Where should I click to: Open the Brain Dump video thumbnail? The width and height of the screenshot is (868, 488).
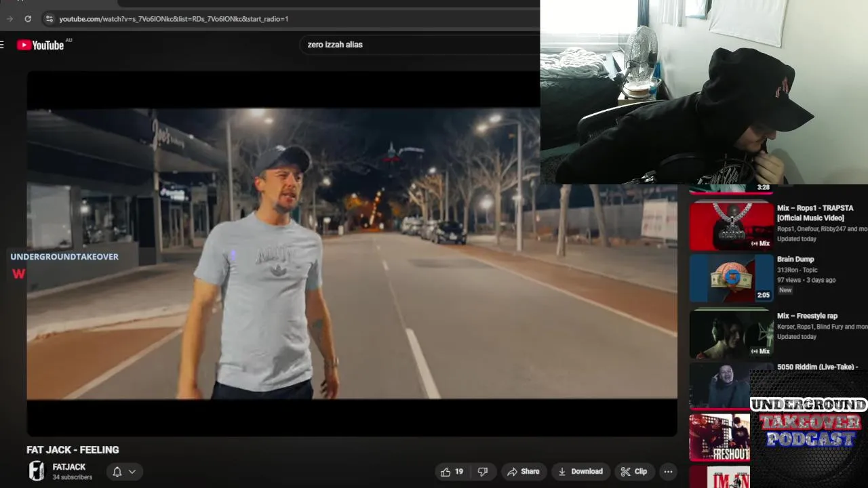[732, 278]
